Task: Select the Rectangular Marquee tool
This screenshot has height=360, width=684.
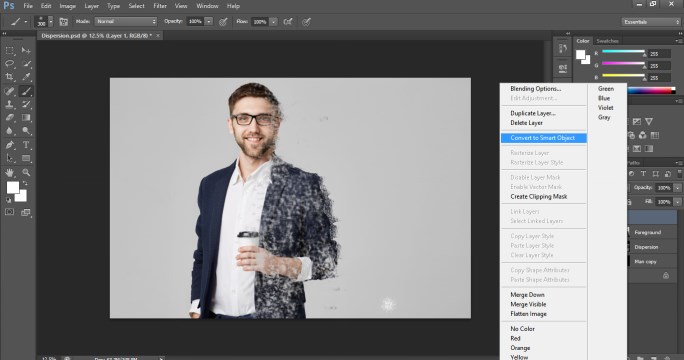Action: 10,51
